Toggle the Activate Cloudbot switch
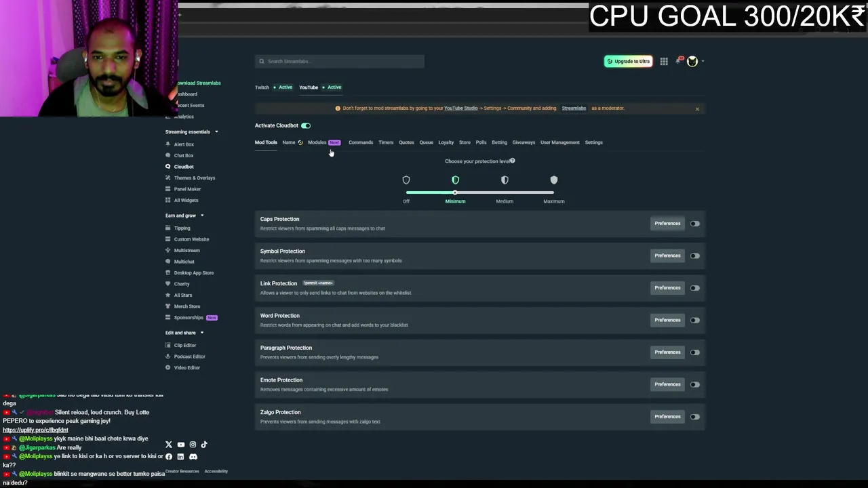Viewport: 868px width, 488px height. point(306,125)
